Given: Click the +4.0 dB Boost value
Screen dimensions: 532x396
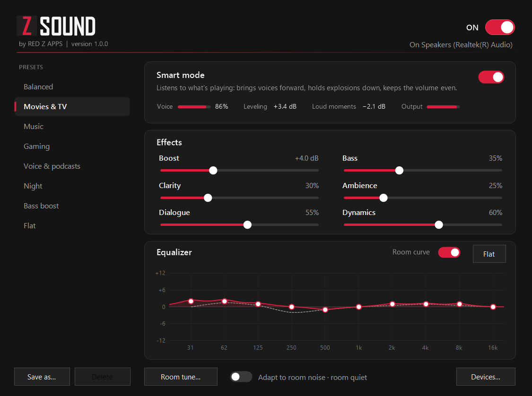Looking at the screenshot, I should [307, 158].
